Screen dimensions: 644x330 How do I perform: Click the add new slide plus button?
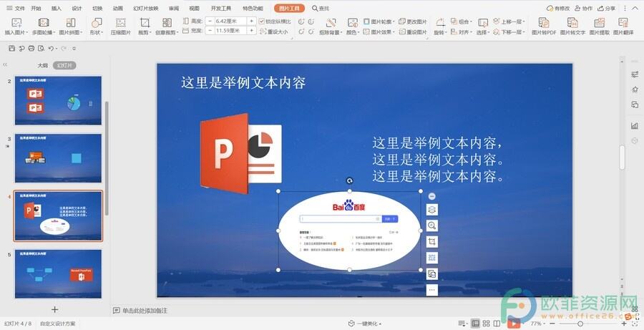54,309
